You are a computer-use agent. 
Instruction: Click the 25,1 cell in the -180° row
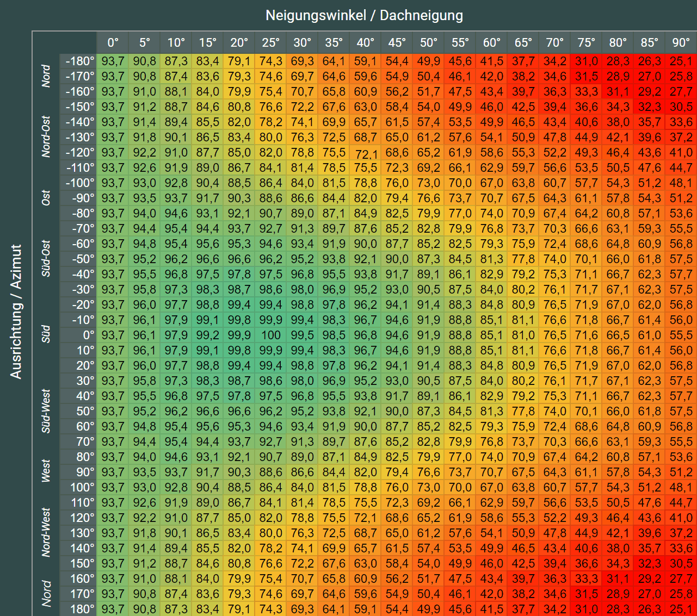[x=681, y=61]
